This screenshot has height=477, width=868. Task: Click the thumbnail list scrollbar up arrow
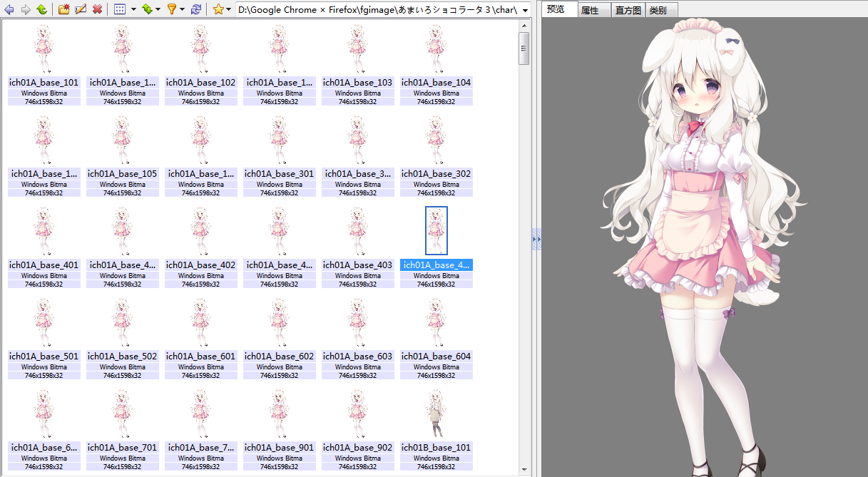524,25
